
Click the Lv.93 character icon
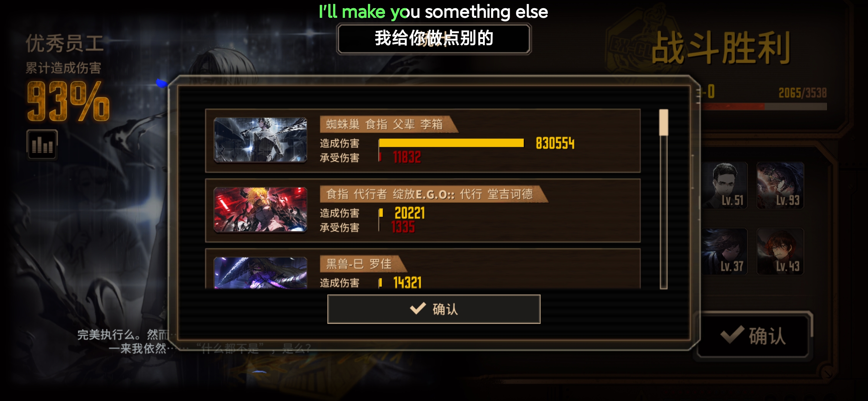pos(780,185)
